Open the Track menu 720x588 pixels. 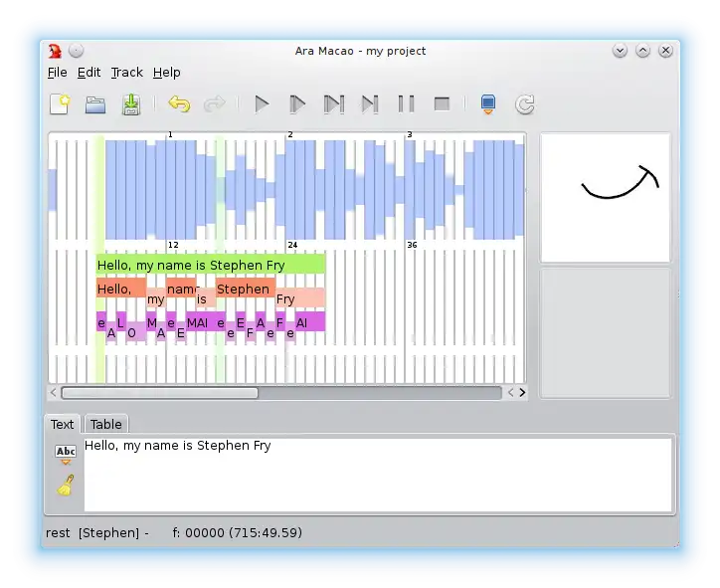tap(126, 73)
